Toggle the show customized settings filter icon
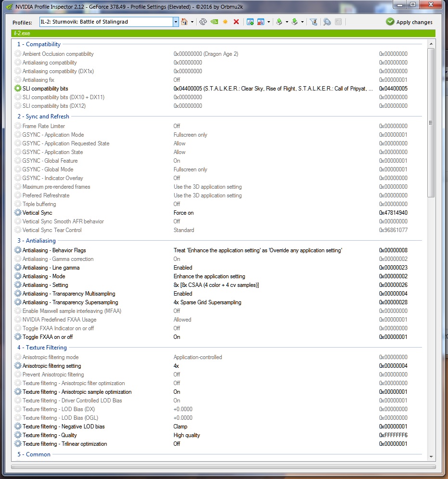448x479 pixels. [x=313, y=22]
